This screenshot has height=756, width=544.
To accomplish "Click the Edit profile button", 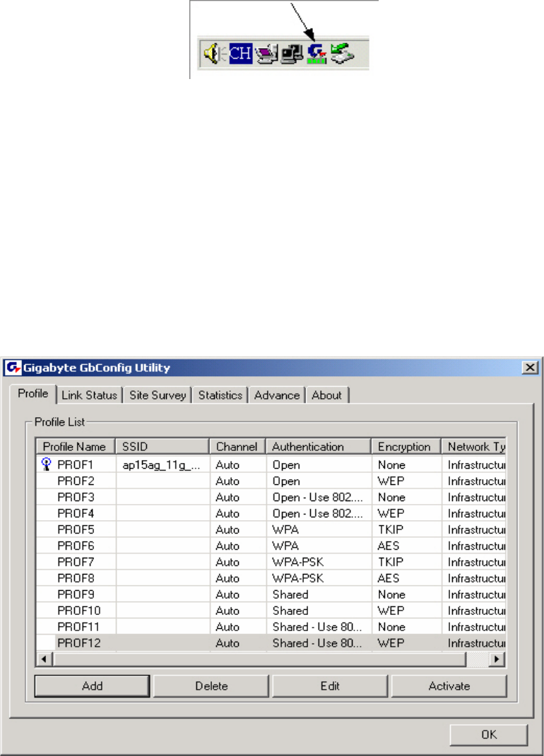I will click(330, 685).
